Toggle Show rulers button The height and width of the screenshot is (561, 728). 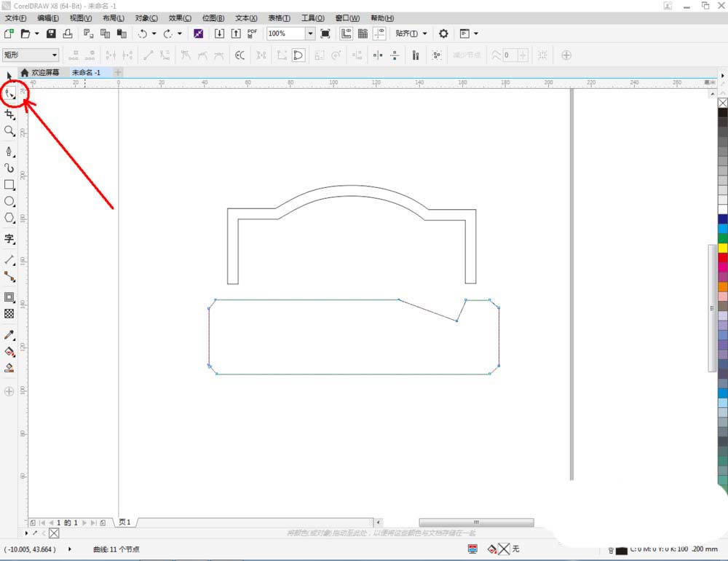click(346, 34)
